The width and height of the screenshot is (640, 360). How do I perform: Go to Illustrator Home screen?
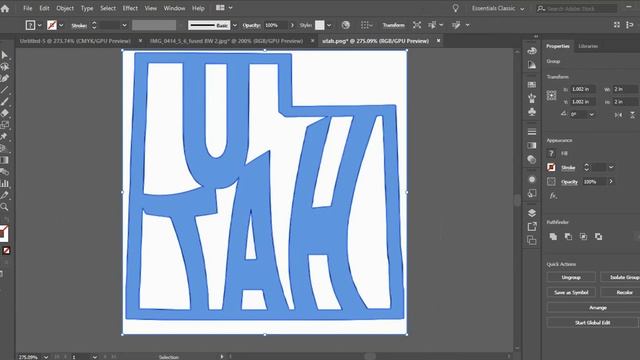(x=5, y=8)
